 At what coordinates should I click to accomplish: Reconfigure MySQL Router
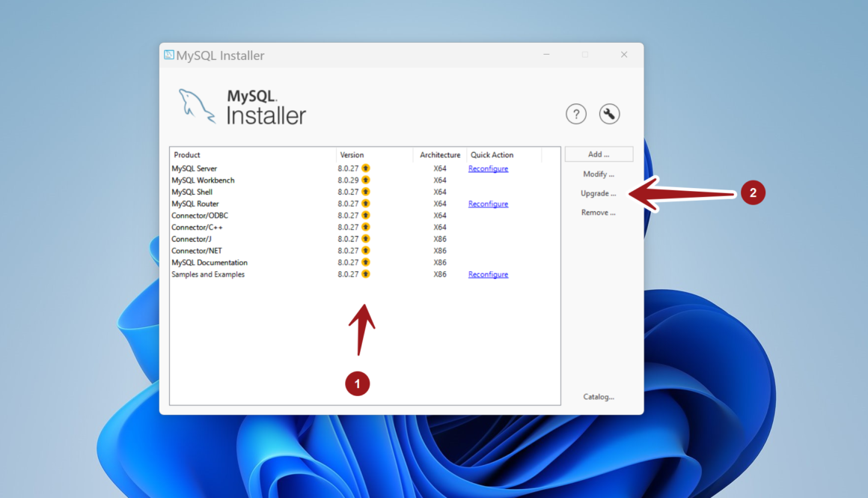click(x=488, y=203)
